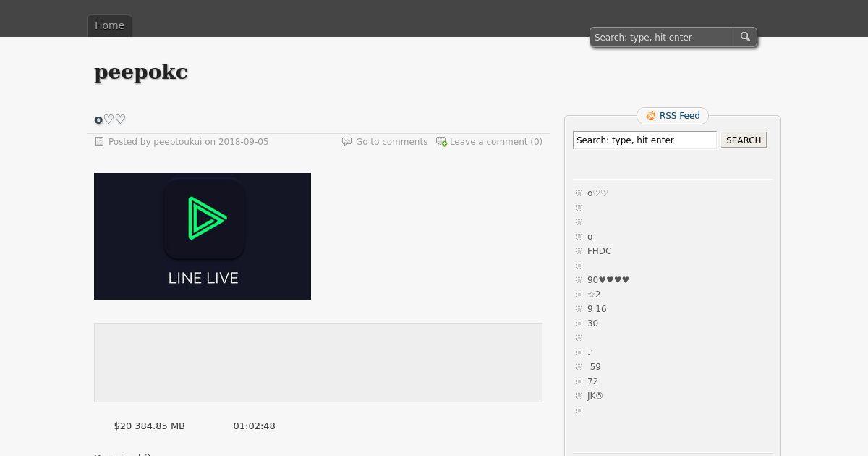Image resolution: width=868 pixels, height=456 pixels.
Task: Open sidebar post '♪'
Action: pos(590,352)
